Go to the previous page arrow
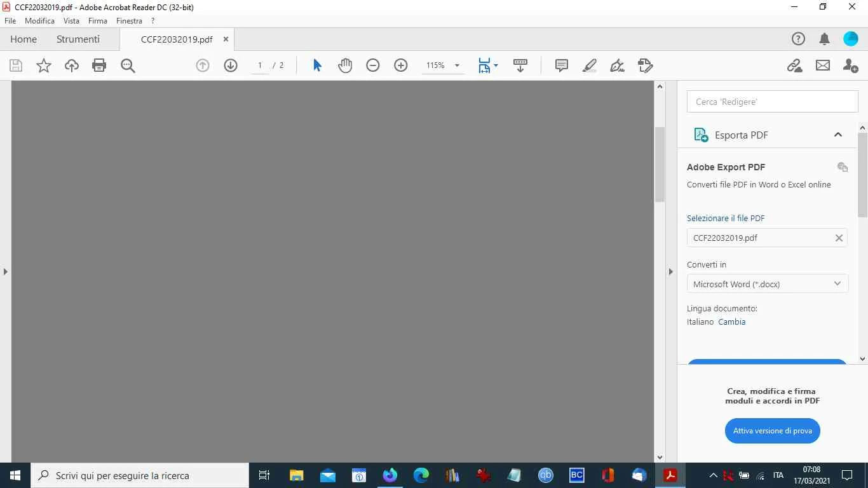The width and height of the screenshot is (868, 488). 203,65
